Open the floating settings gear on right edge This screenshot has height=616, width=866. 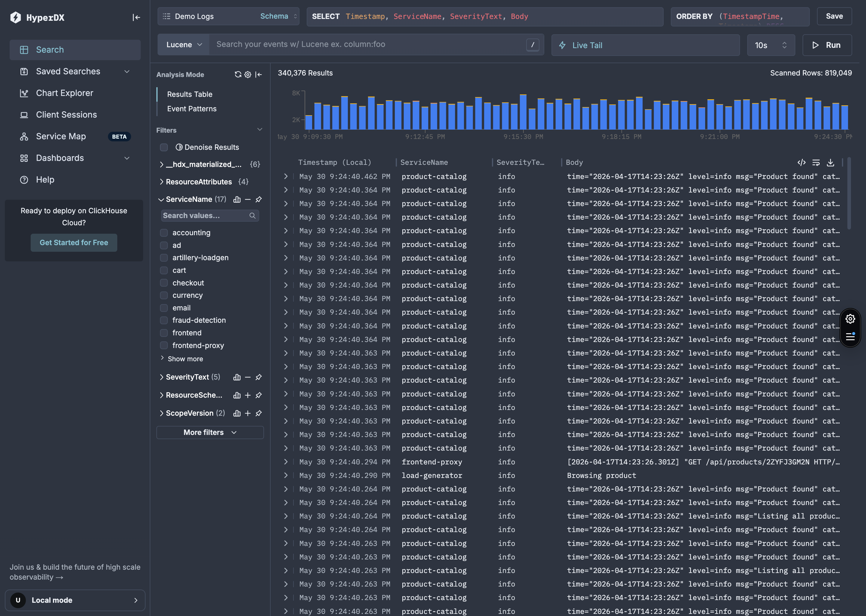point(850,319)
